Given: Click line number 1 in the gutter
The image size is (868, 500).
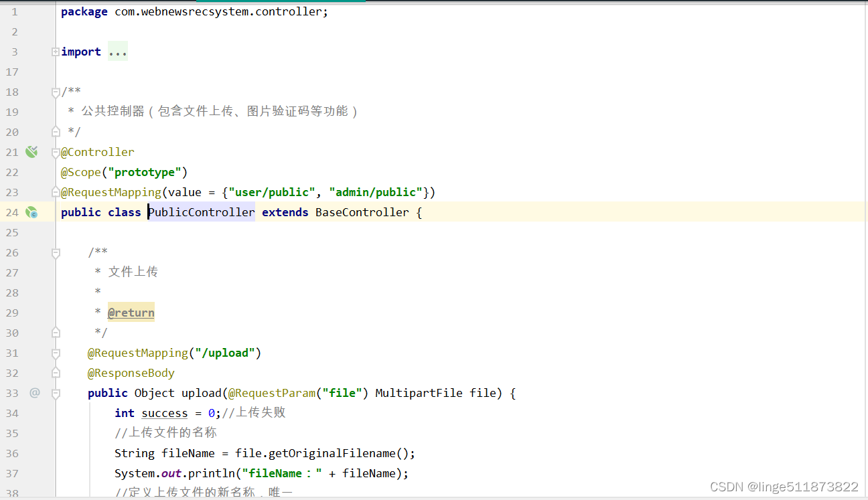Looking at the screenshot, I should [15, 11].
